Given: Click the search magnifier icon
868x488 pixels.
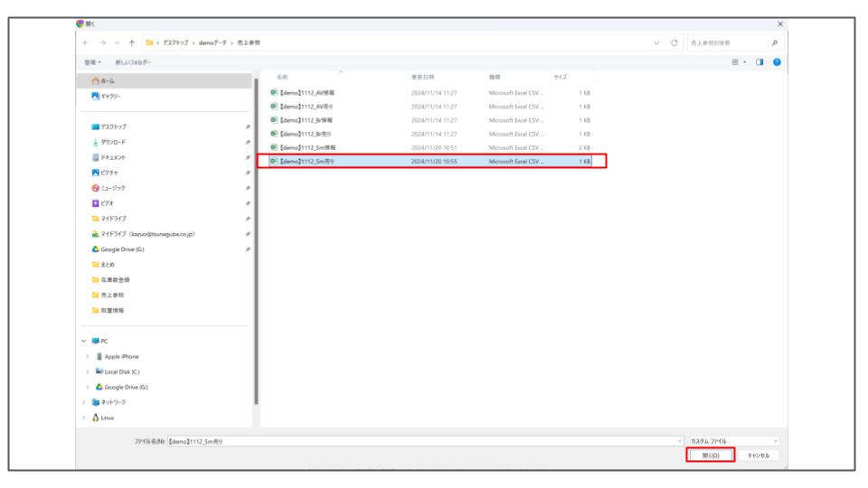Looking at the screenshot, I should (776, 42).
